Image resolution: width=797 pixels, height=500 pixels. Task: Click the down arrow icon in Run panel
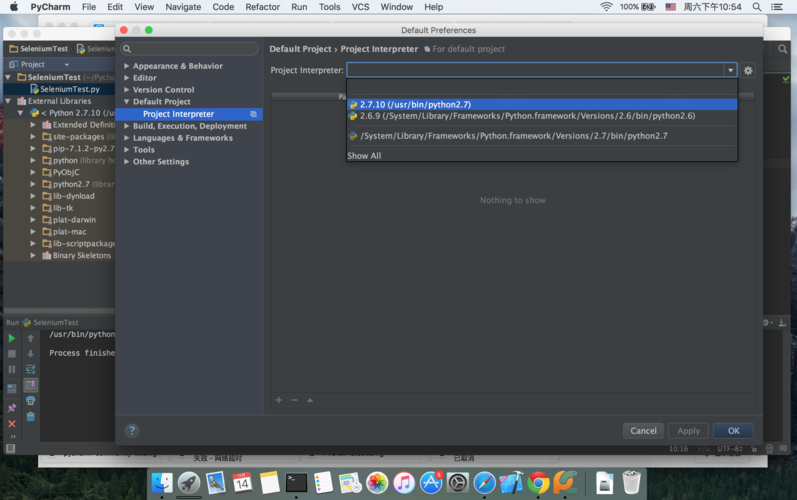pyautogui.click(x=30, y=354)
